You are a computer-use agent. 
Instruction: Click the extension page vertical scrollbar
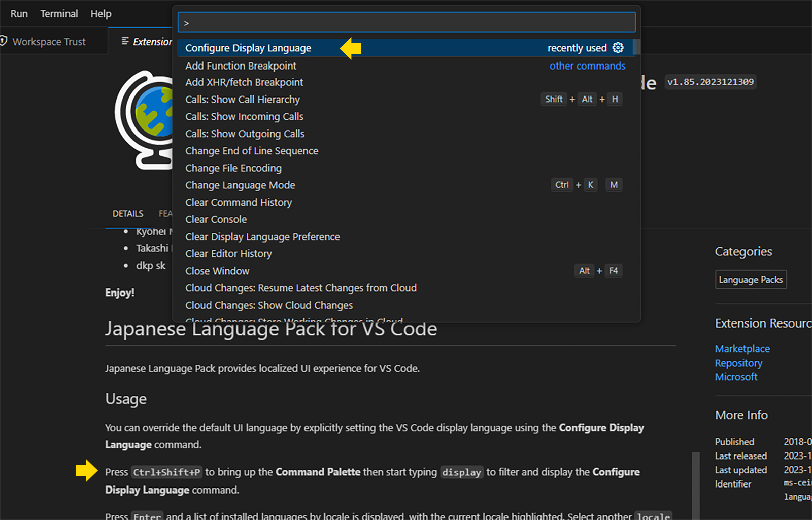696,485
